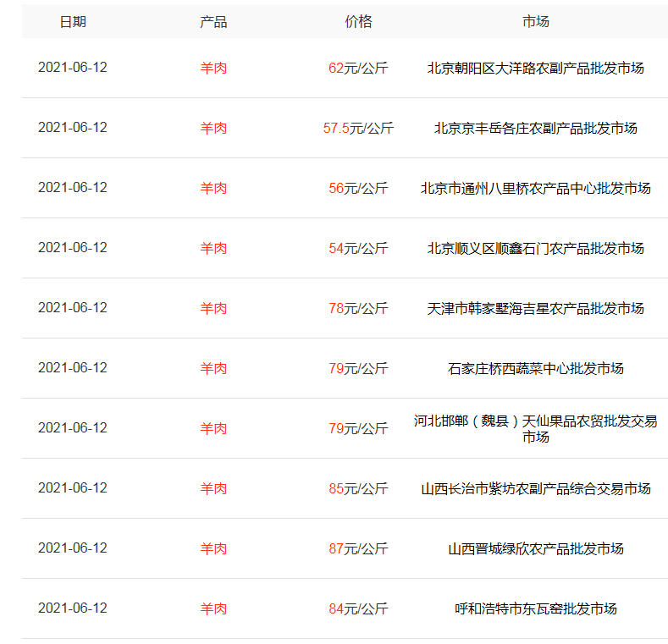Click date 2021-06-12 in 54元/公斤 row
This screenshot has width=668, height=644.
point(73,247)
